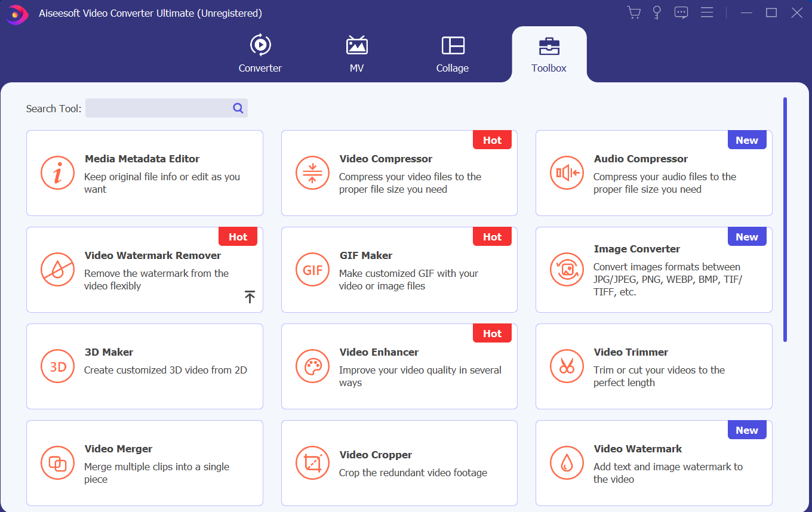
Task: Click the 3D Maker icon
Action: point(58,366)
